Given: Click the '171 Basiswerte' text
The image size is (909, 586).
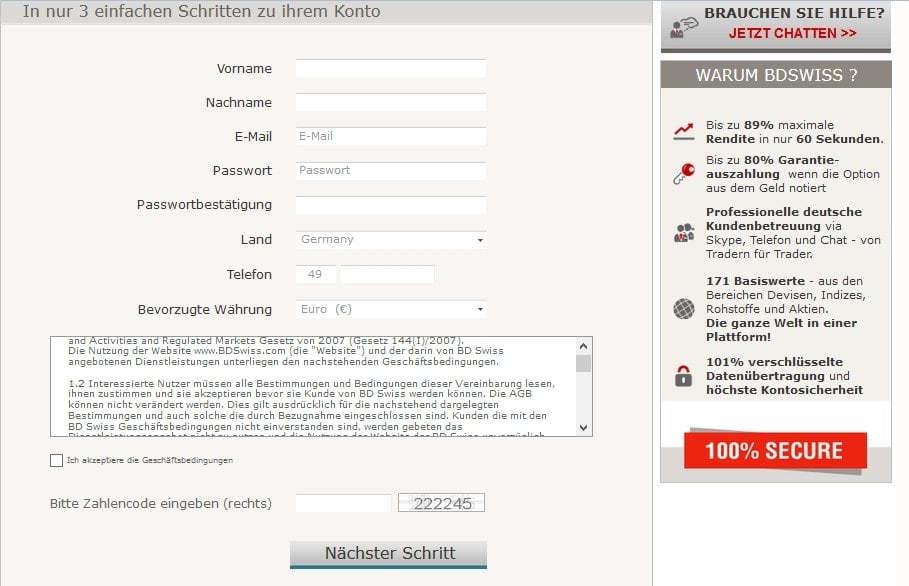Looking at the screenshot, I should click(x=755, y=281).
